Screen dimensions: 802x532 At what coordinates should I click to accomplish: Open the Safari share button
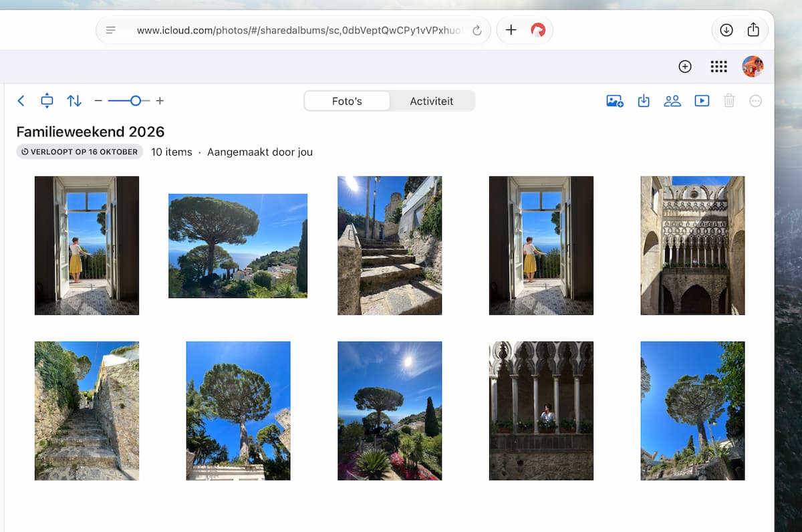753,29
